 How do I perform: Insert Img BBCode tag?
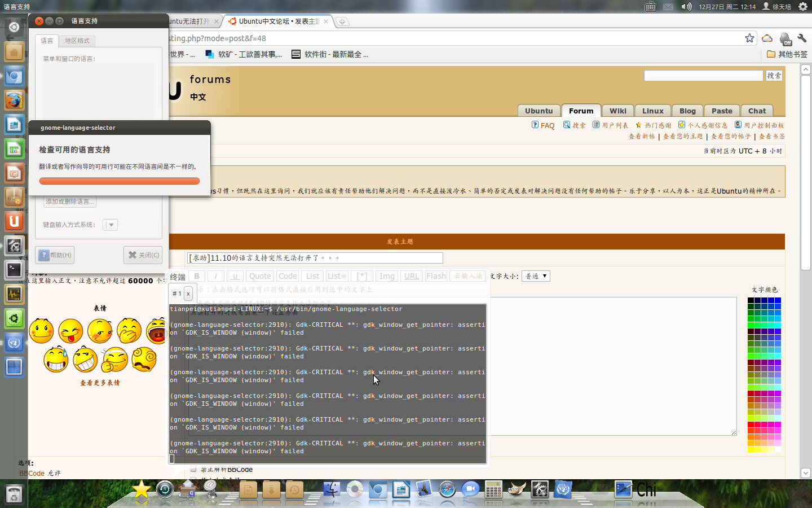[387, 276]
